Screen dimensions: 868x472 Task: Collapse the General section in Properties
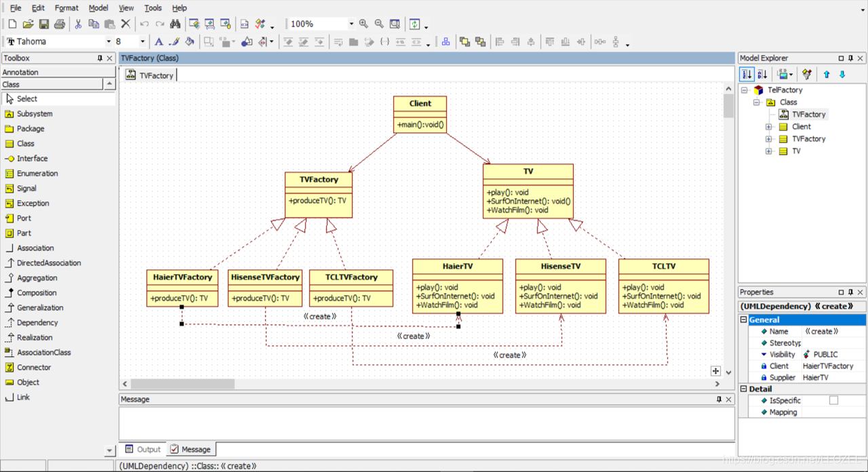[744, 320]
